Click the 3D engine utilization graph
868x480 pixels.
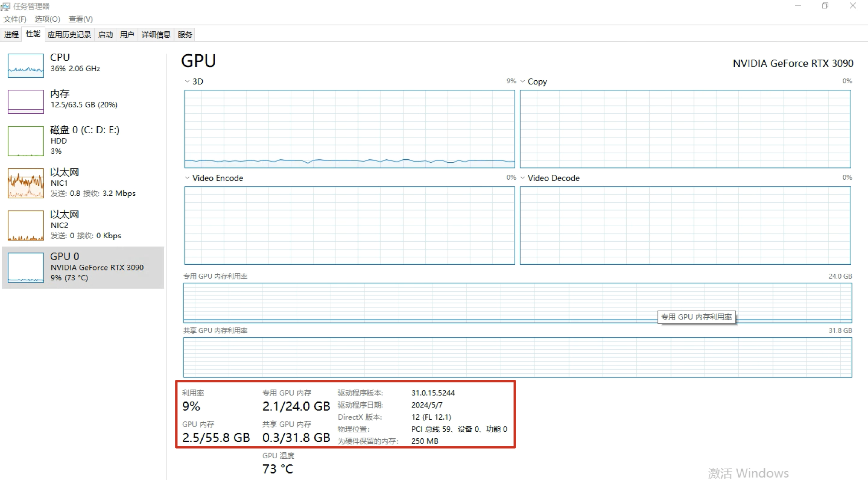tap(349, 129)
